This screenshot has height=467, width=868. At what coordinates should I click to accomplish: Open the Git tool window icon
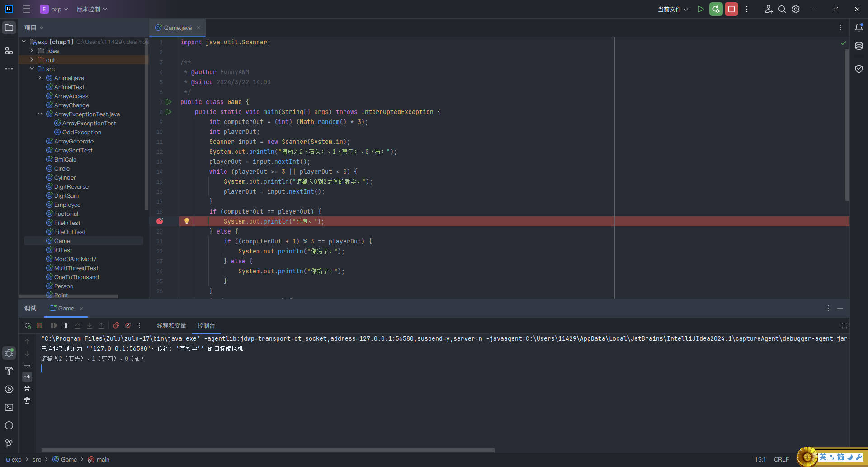[9, 443]
